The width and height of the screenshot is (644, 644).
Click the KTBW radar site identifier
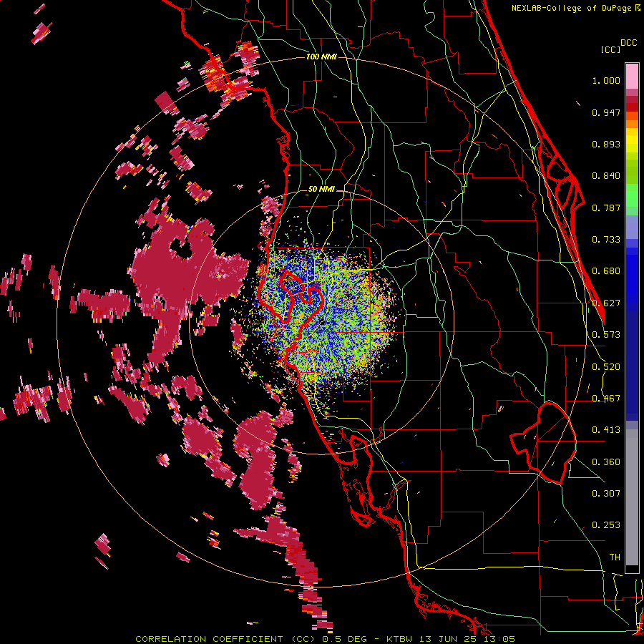(x=401, y=639)
